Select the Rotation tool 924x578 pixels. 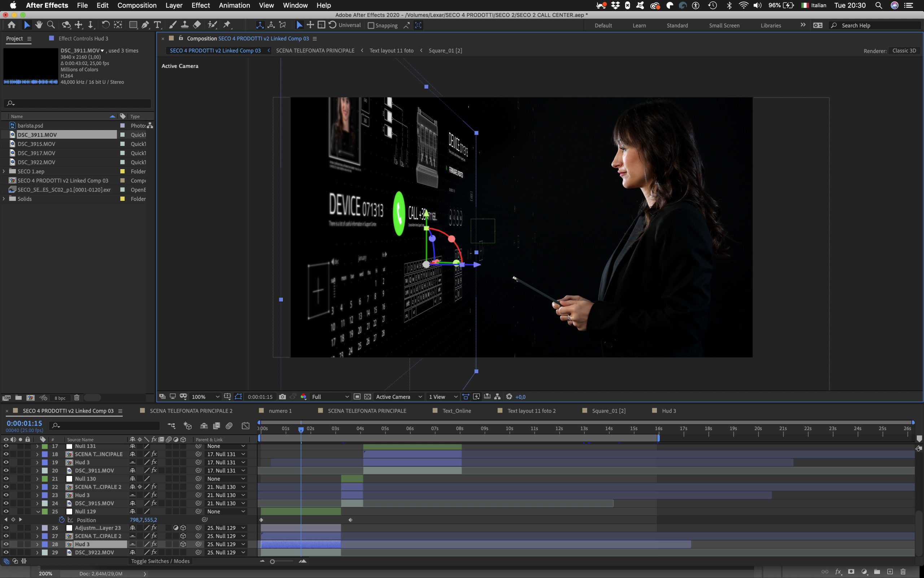tap(105, 25)
